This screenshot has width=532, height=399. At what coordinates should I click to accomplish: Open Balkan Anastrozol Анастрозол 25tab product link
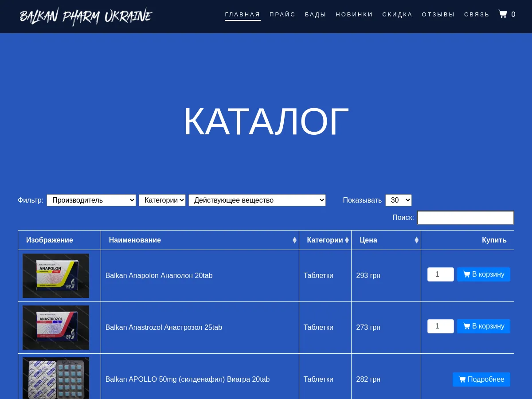tap(163, 327)
